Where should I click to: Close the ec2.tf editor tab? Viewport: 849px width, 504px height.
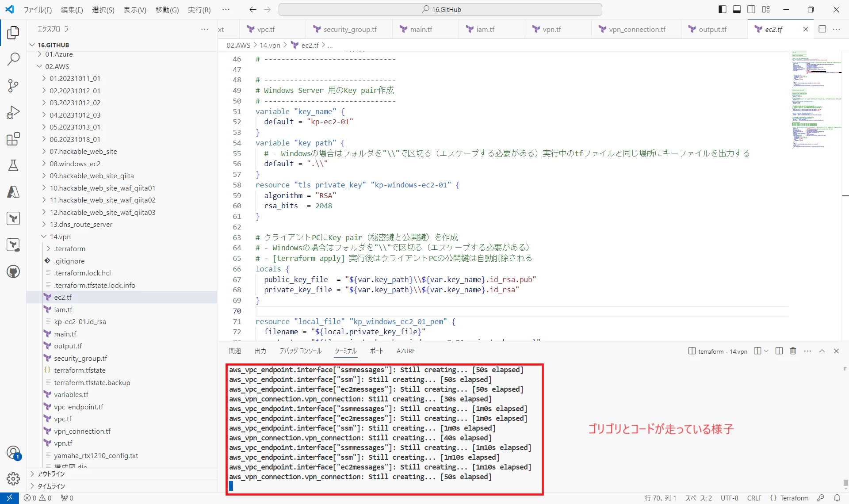tap(806, 29)
